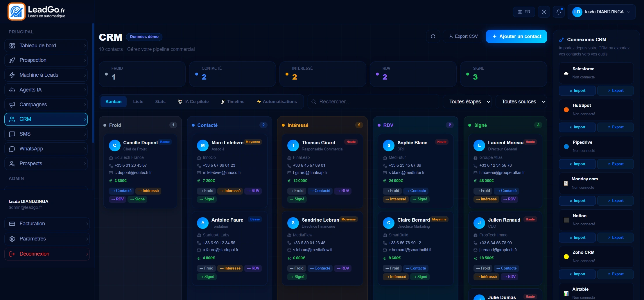The width and height of the screenshot is (644, 300).
Task: Open the Automatisations tab
Action: tap(277, 102)
